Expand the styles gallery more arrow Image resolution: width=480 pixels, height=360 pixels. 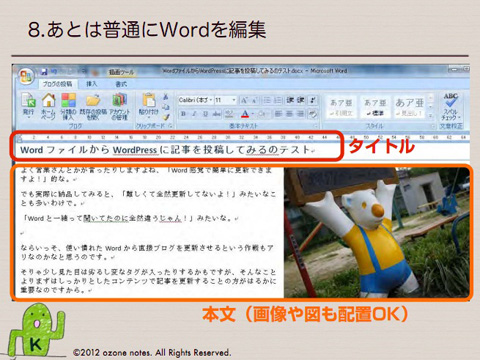(431, 116)
